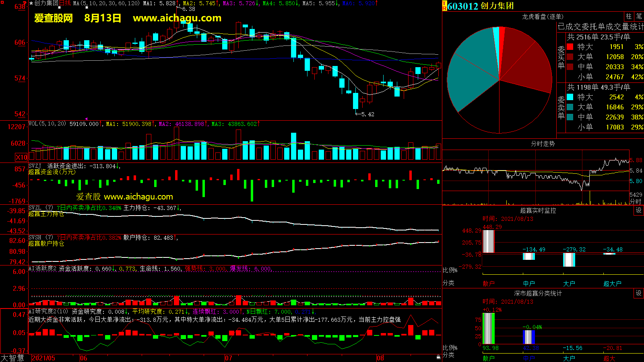Screen dimensions: 644x362
Task: Switch to 柱 bar view button
Action: point(629,16)
